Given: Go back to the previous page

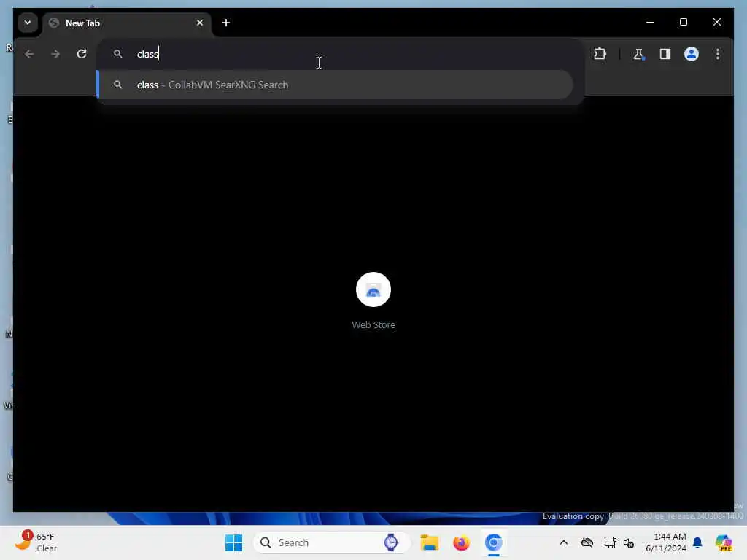Looking at the screenshot, I should tap(29, 54).
